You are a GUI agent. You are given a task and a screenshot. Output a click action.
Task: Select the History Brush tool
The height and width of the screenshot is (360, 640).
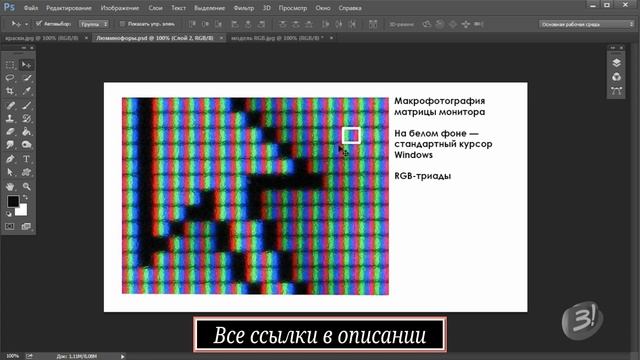(x=27, y=119)
